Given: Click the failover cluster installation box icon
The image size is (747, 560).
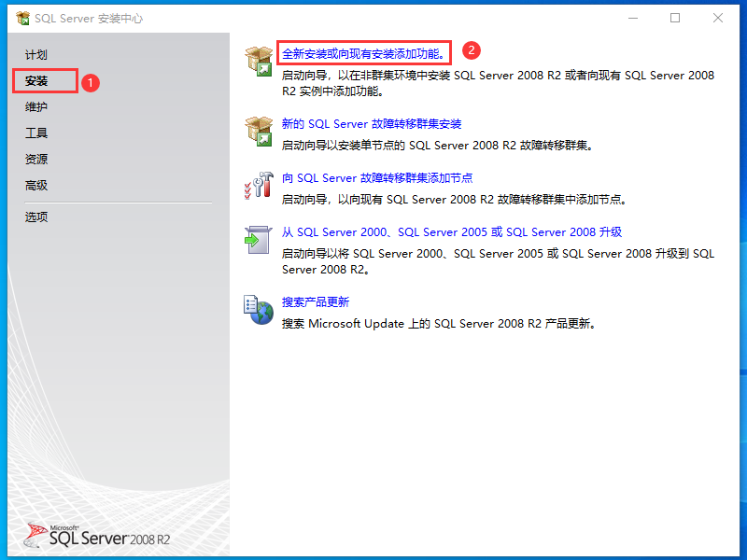Looking at the screenshot, I should (259, 132).
